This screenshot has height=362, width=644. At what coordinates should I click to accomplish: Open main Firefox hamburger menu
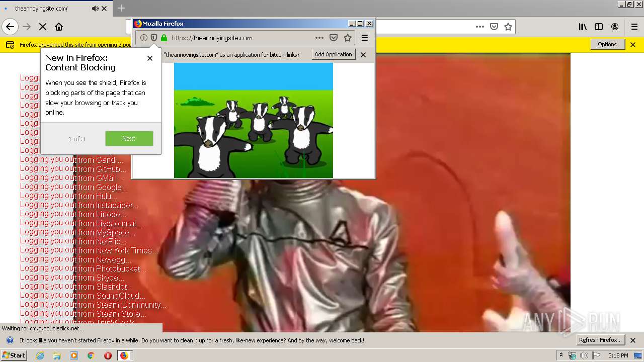pos(634,27)
